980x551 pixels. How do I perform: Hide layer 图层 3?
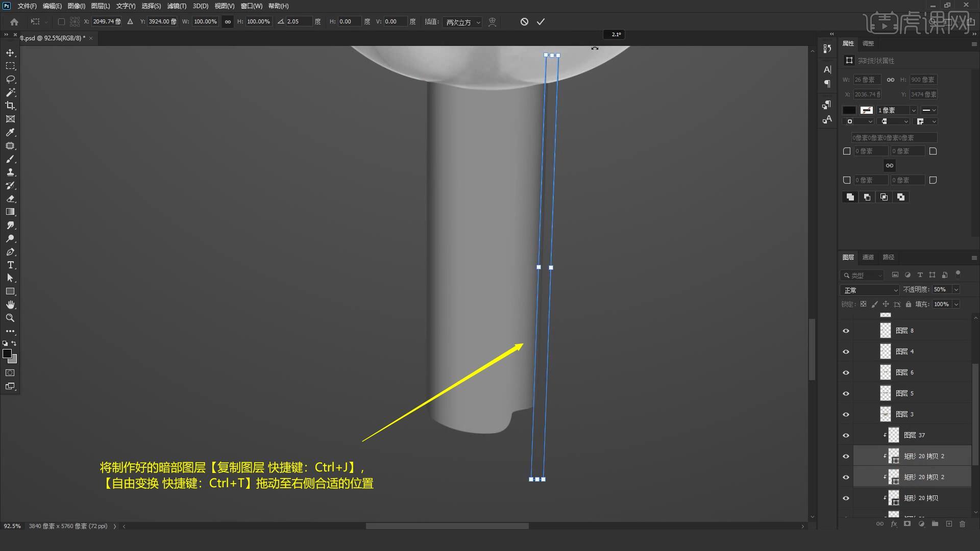(846, 414)
